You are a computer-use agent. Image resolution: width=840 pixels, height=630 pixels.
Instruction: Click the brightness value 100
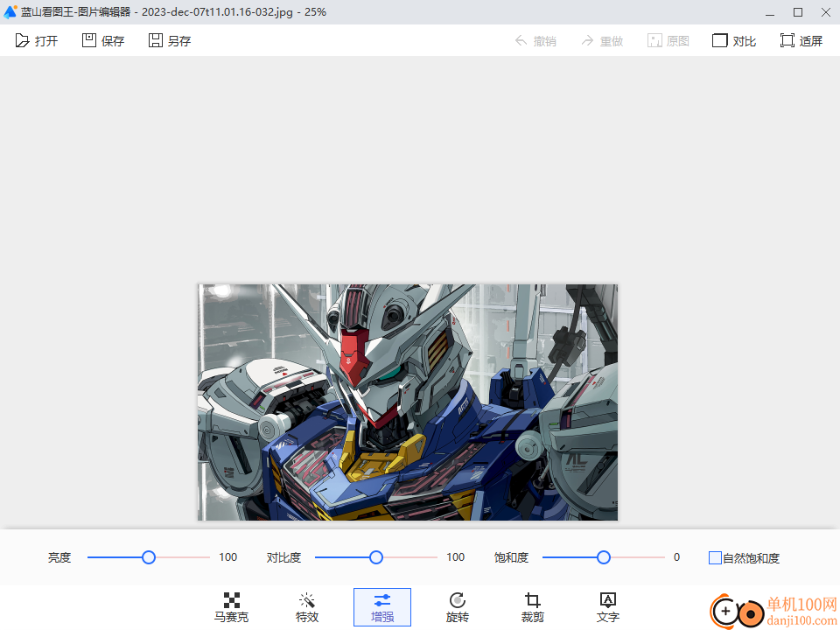tap(227, 557)
